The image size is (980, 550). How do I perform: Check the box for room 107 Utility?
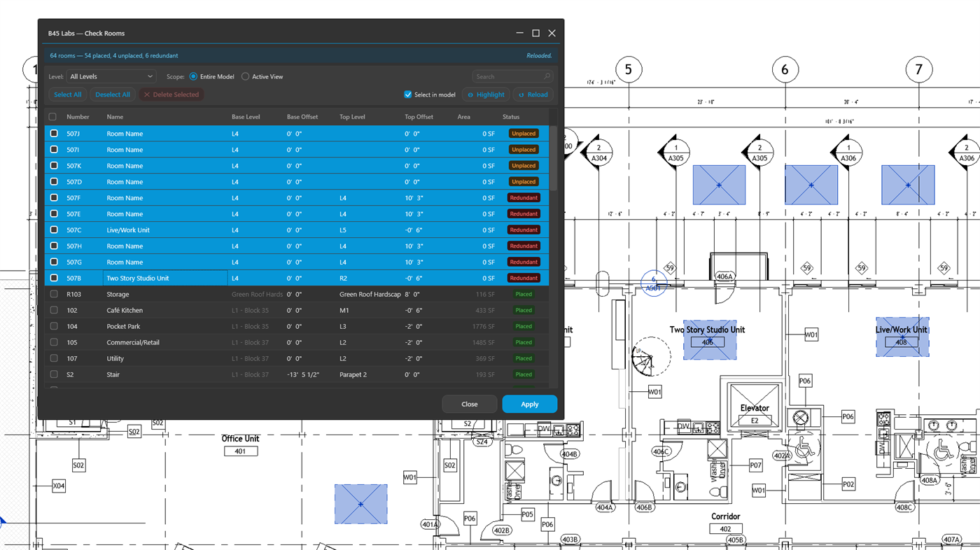click(54, 359)
